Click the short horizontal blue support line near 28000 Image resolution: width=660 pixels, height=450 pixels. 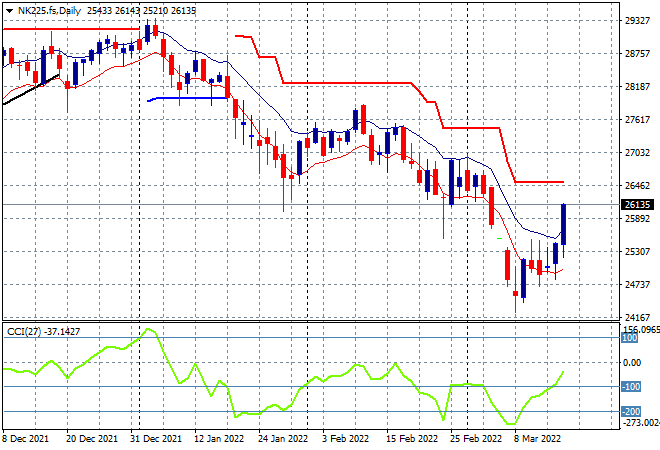tap(188, 99)
